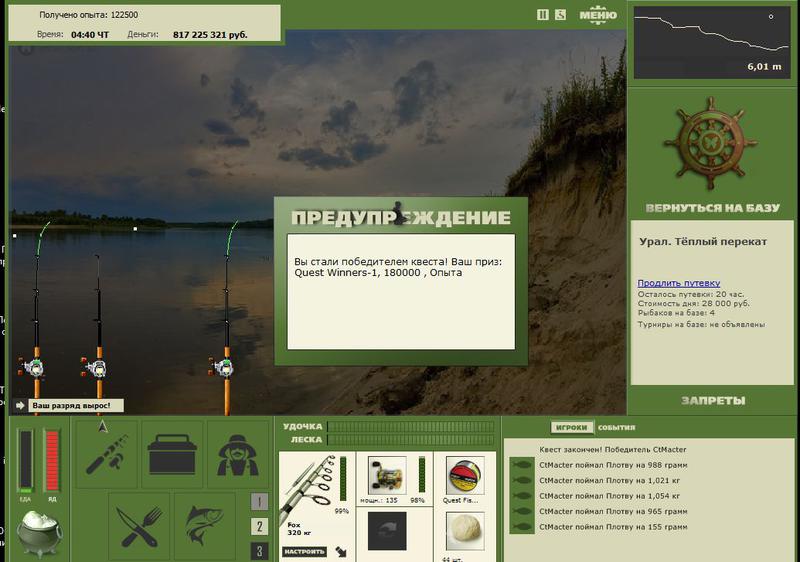Follow the Продлить путевку link
800x562 pixels.
[679, 283]
